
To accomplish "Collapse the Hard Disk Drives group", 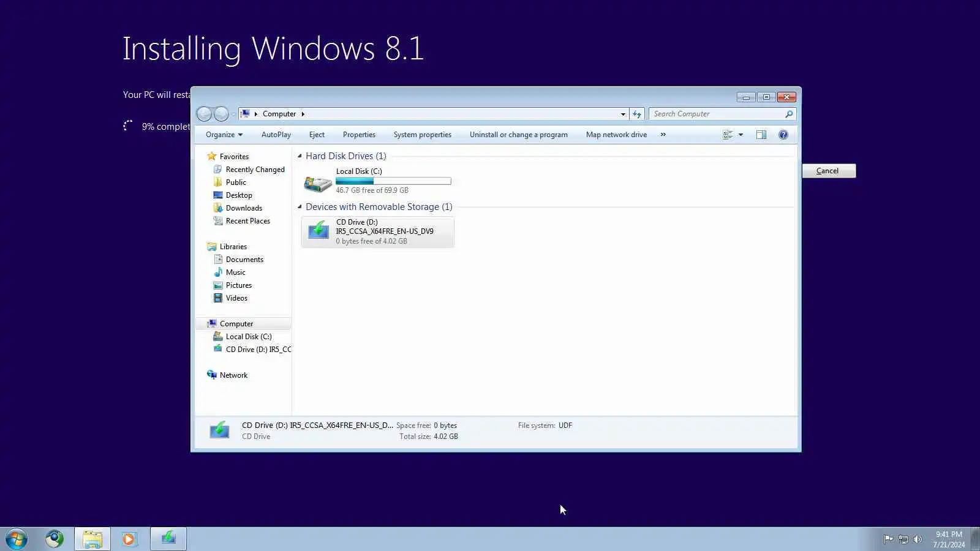I will point(300,156).
